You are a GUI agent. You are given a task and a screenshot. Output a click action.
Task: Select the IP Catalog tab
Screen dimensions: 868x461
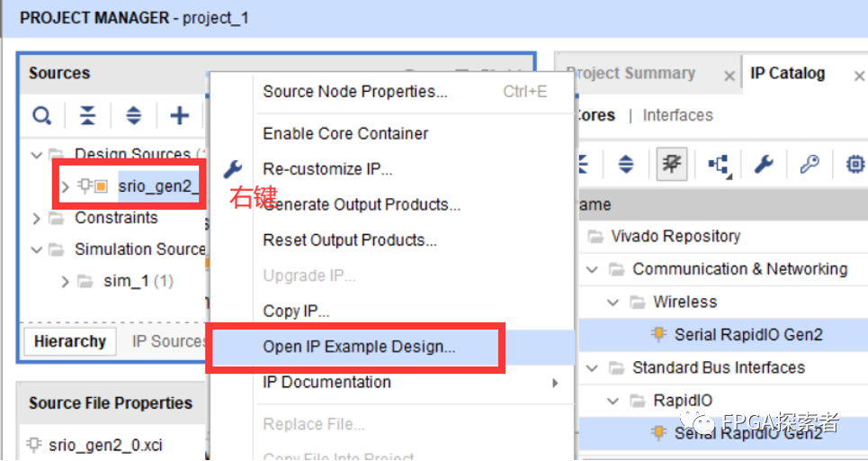(x=787, y=73)
